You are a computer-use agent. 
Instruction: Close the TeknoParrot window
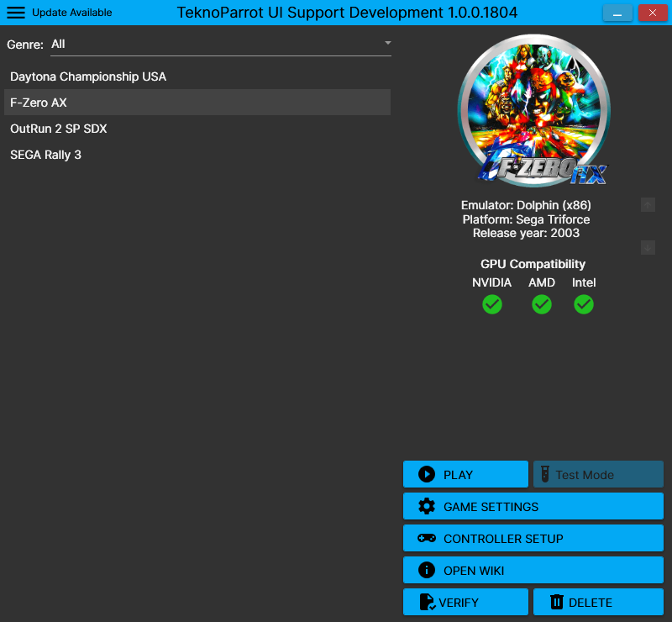click(653, 13)
